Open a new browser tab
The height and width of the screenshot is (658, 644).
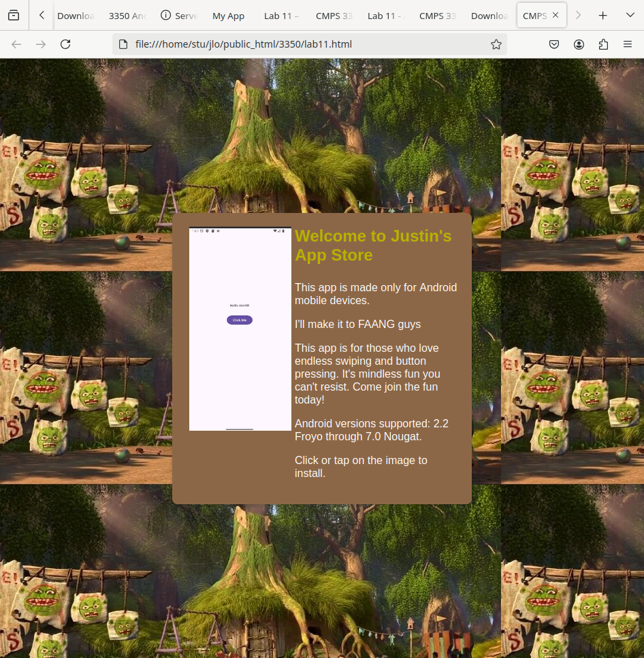602,16
